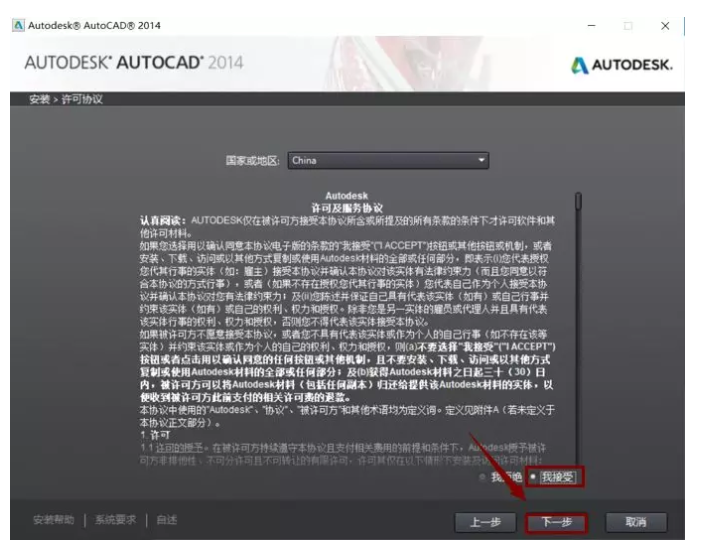Screen dimensions: 708x556
Task: Select the 我接受 (I Accept) radio button
Action: (533, 477)
